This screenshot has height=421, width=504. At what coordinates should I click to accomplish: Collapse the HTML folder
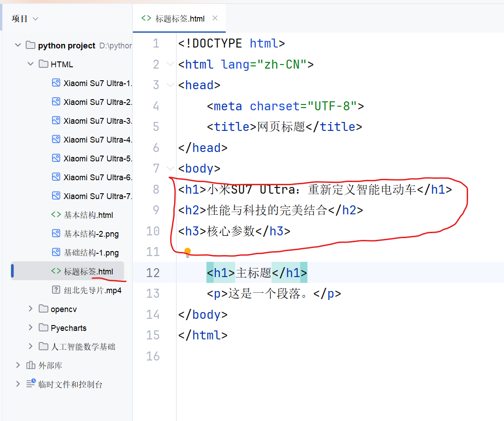pyautogui.click(x=31, y=64)
